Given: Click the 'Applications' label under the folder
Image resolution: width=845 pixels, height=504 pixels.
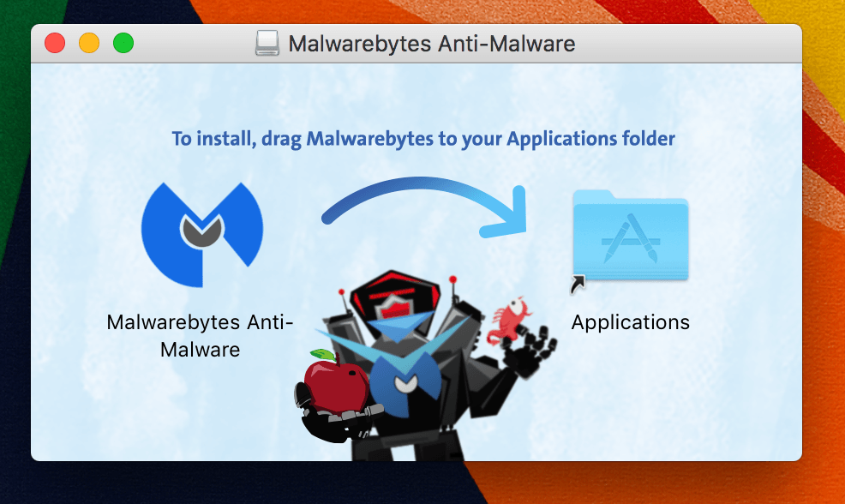Looking at the screenshot, I should 631,322.
